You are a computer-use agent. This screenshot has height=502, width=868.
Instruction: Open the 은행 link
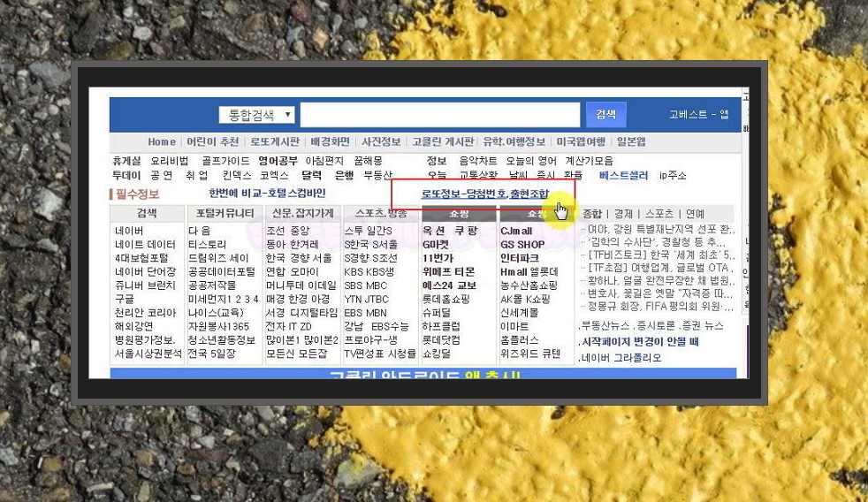click(345, 176)
